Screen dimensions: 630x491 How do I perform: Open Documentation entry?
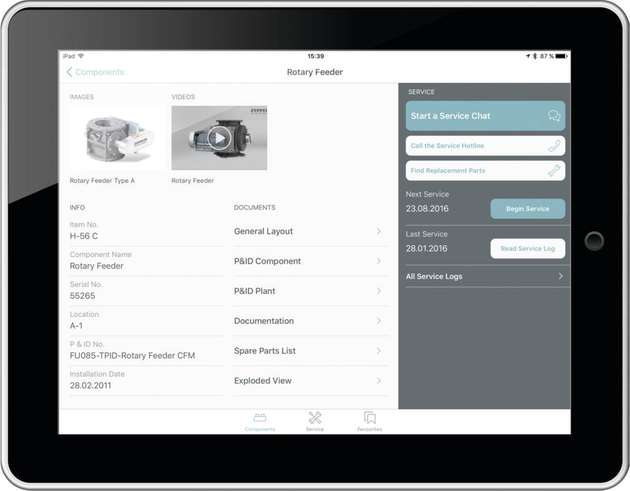[310, 321]
